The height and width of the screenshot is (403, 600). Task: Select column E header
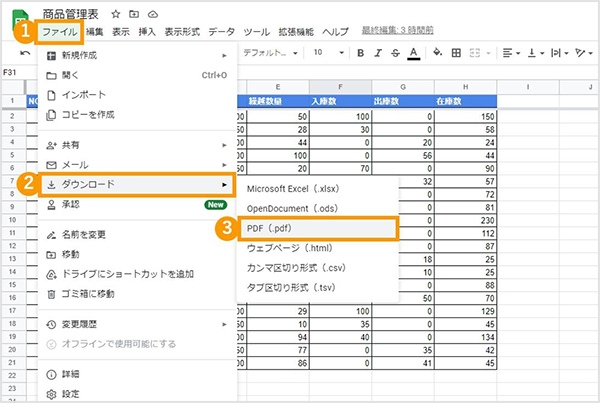click(278, 87)
